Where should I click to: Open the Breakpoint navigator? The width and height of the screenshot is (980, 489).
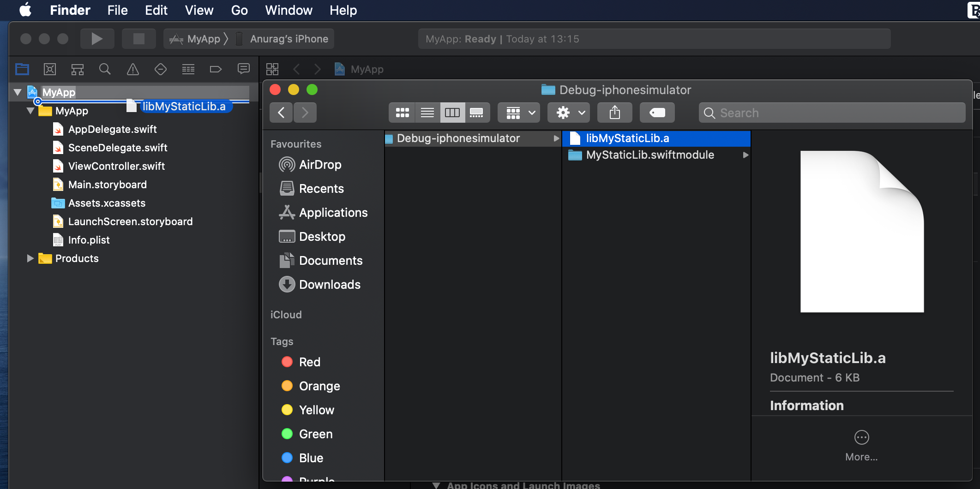[x=216, y=69]
